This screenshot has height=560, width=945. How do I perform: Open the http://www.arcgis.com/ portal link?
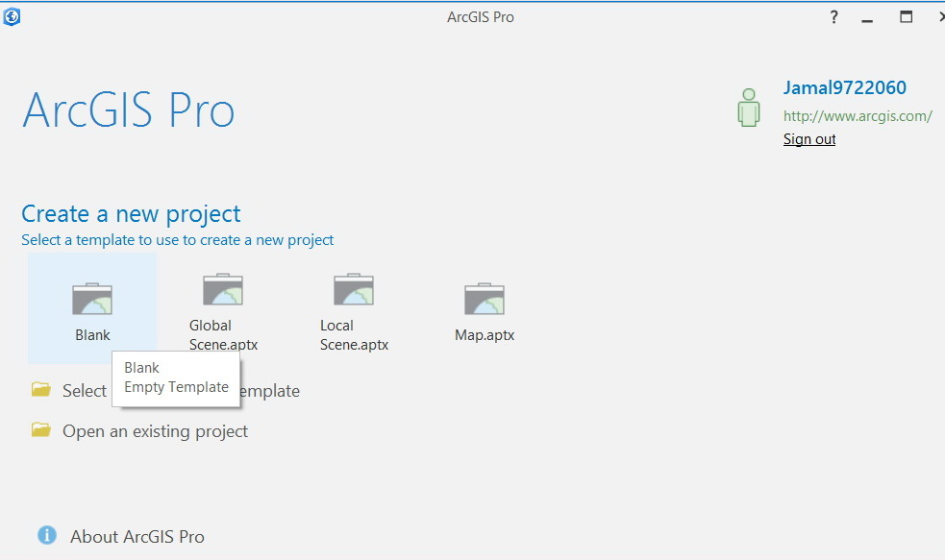click(x=858, y=116)
